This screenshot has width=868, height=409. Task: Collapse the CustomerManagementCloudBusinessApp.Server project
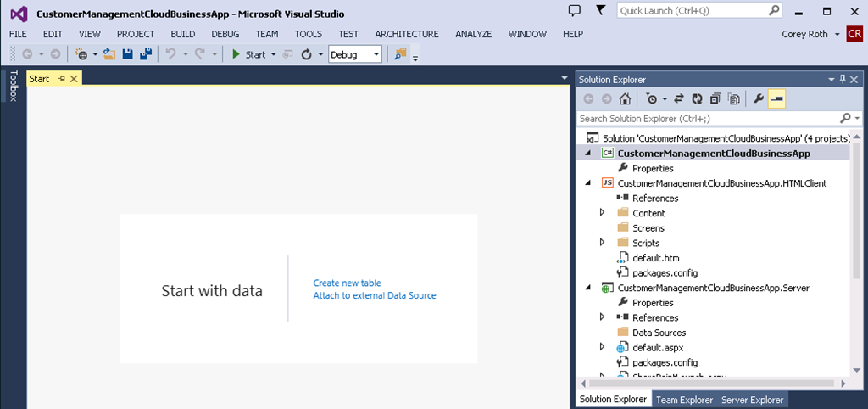[x=588, y=288]
